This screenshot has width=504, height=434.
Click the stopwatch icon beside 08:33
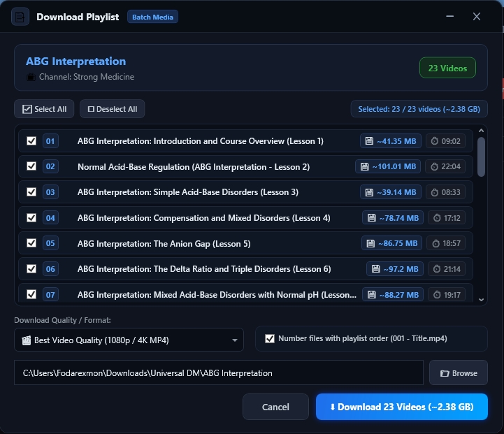(435, 192)
